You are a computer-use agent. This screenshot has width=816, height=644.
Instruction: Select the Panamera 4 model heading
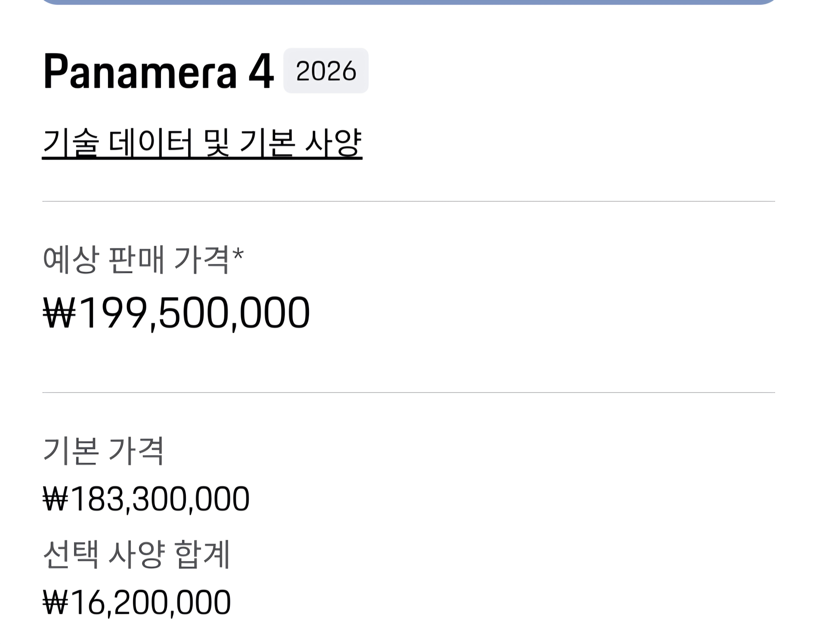[x=158, y=71]
